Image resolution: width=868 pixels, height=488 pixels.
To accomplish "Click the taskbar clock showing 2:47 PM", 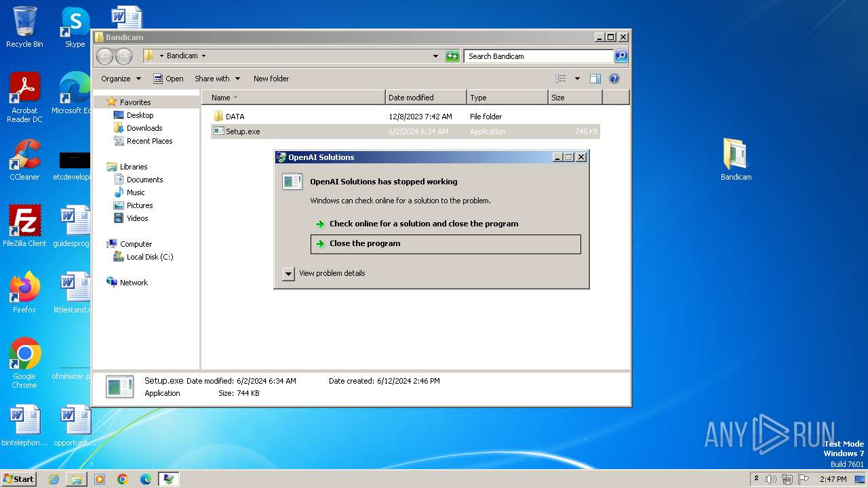I will coord(833,479).
